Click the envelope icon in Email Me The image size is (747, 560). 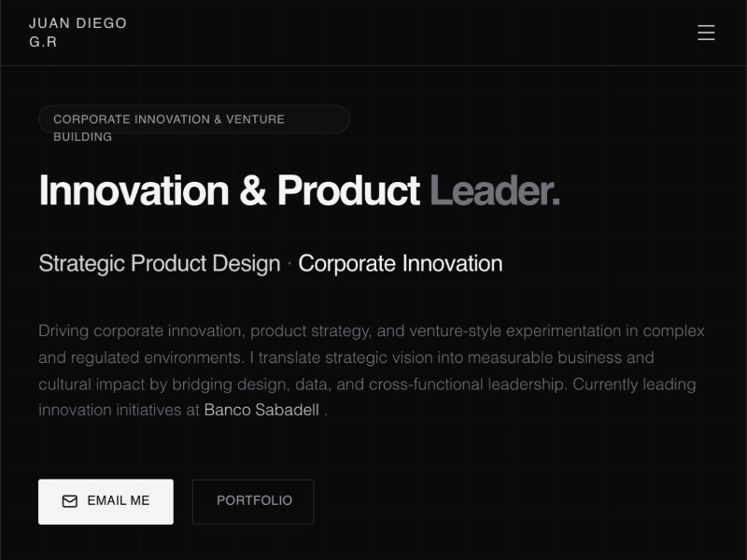tap(69, 501)
